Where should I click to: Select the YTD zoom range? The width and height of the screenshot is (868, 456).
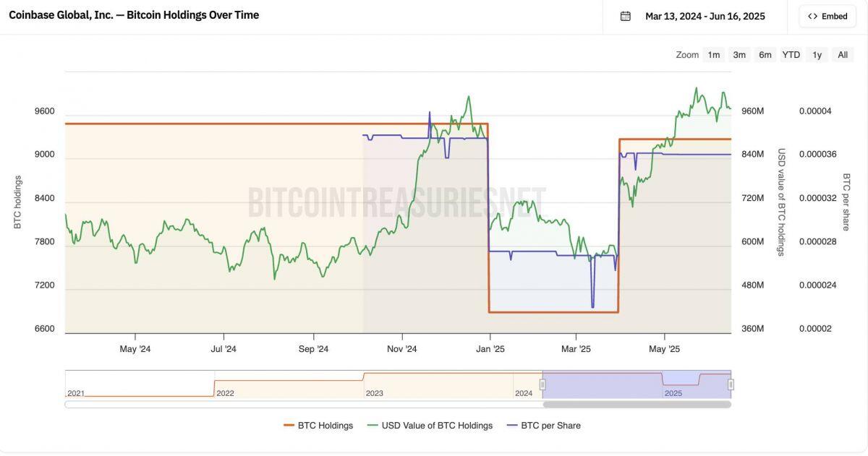pyautogui.click(x=791, y=55)
